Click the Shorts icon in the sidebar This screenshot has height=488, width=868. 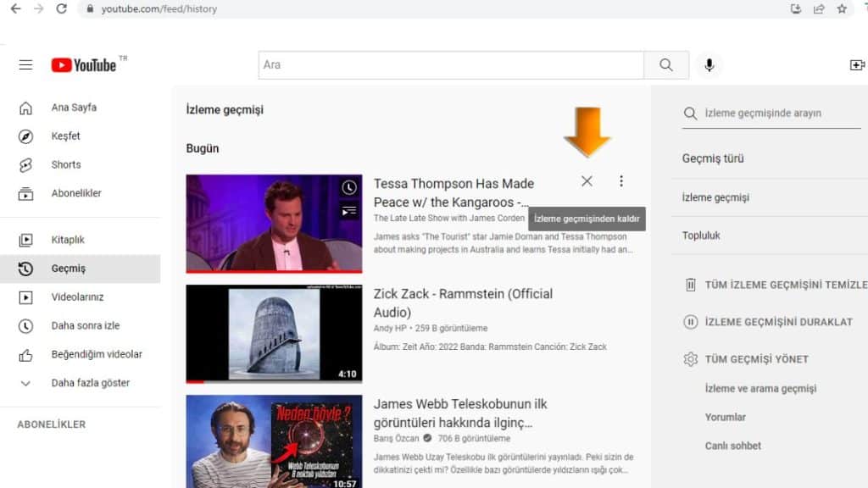tap(25, 165)
